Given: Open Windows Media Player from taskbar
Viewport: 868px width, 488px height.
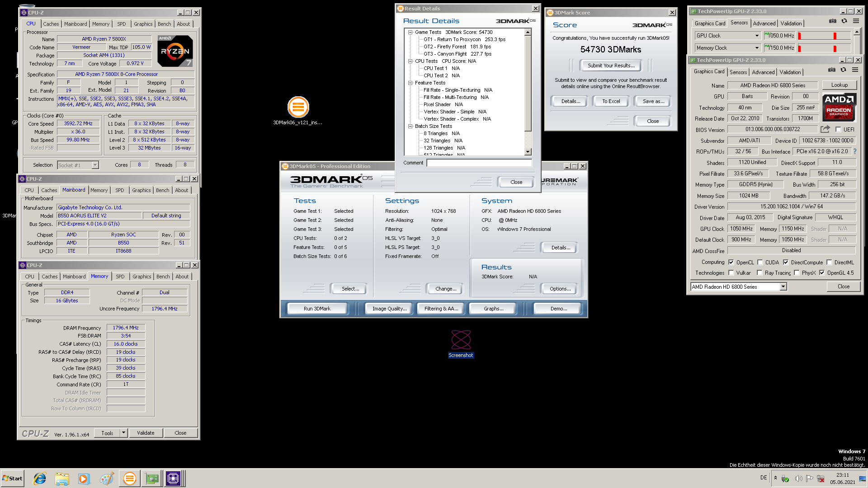Looking at the screenshot, I should point(84,479).
